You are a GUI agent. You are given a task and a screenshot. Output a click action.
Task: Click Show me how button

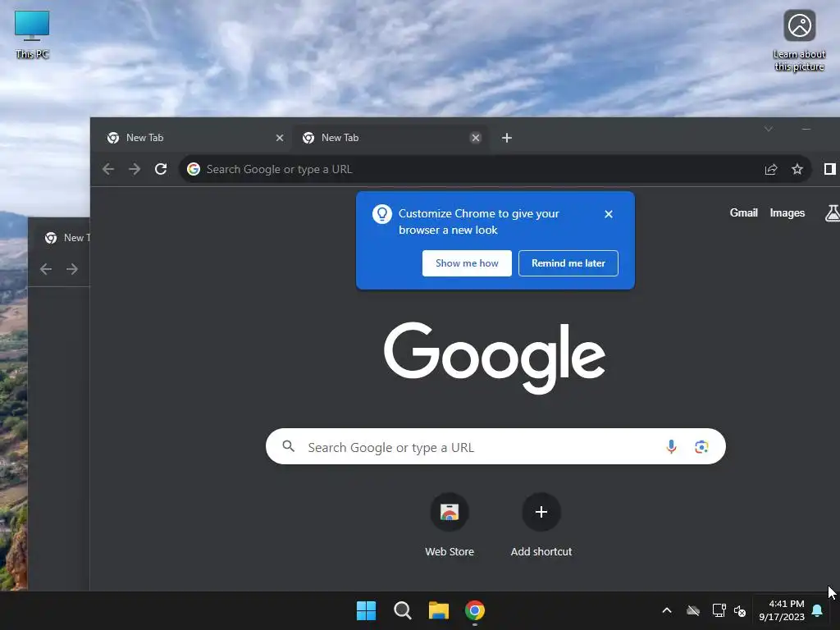[467, 263]
